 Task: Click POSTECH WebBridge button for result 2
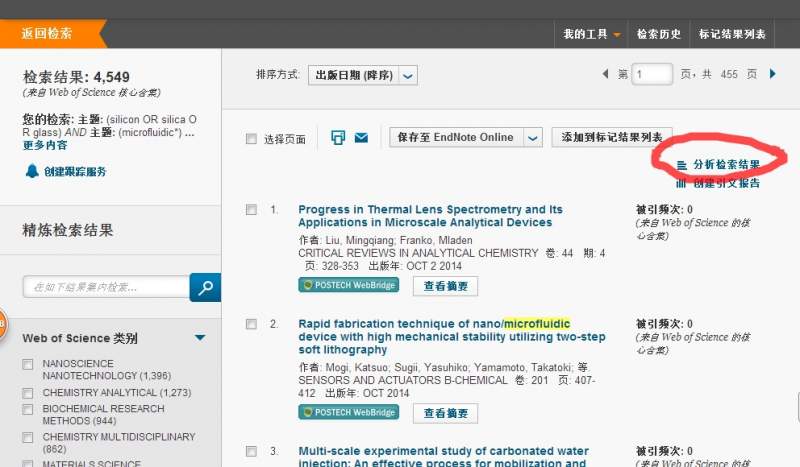348,412
